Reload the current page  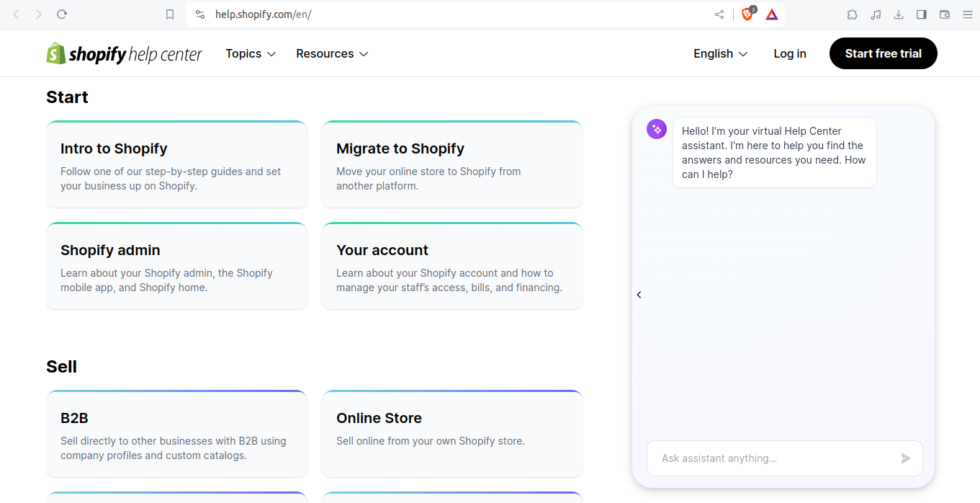(62, 14)
